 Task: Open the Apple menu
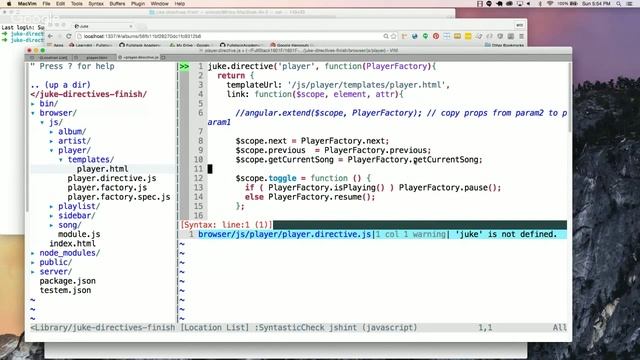[9, 4]
